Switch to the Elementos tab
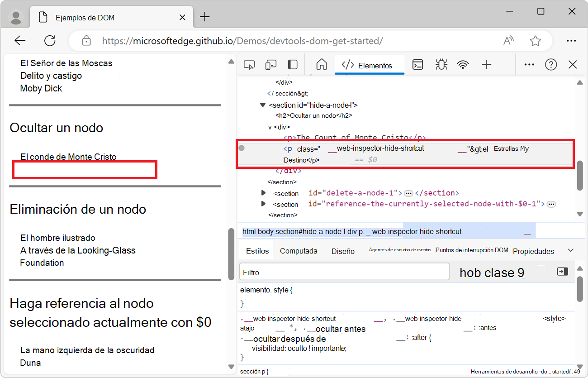Screen dimensions: 588x378 click(369, 65)
